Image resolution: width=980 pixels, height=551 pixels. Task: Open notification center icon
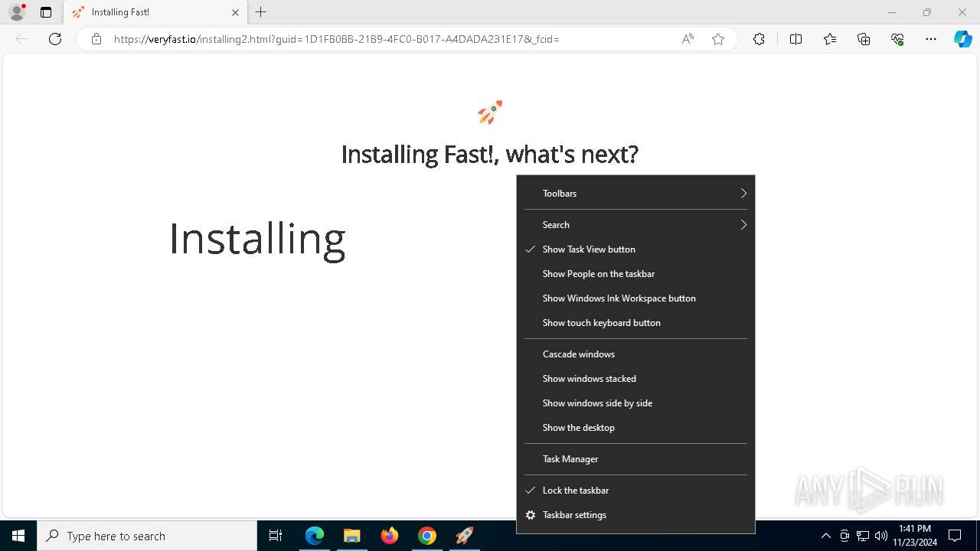point(955,536)
